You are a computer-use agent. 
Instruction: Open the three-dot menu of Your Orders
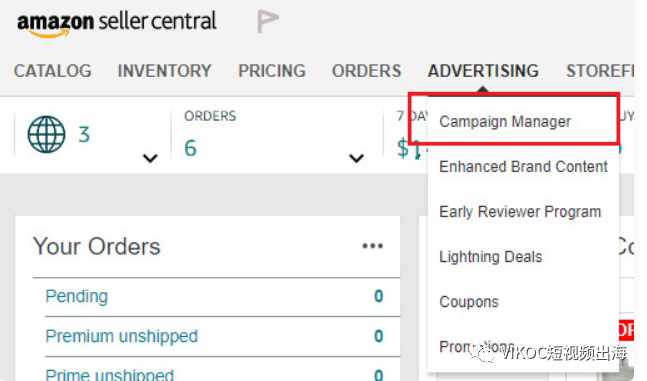click(372, 246)
